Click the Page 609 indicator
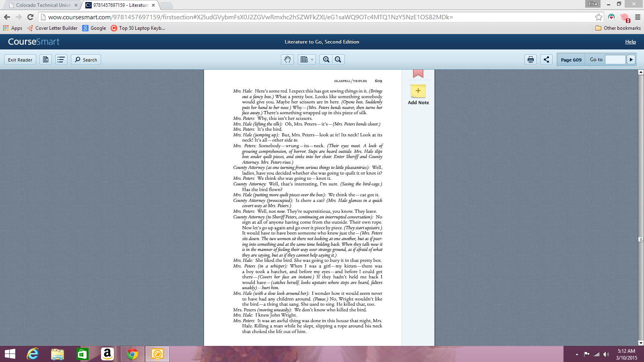The image size is (644, 362). click(571, 60)
